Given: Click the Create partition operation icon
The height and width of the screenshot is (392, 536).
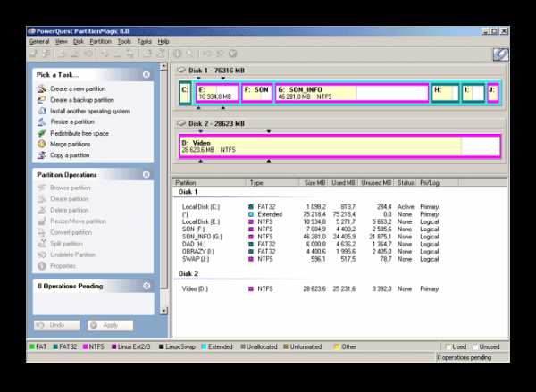Looking at the screenshot, I should click(42, 198).
